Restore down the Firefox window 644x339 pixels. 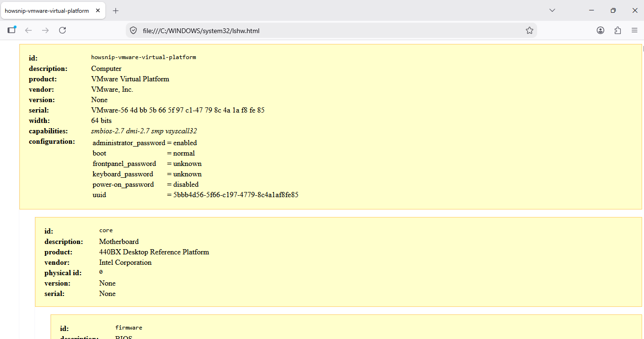[613, 10]
